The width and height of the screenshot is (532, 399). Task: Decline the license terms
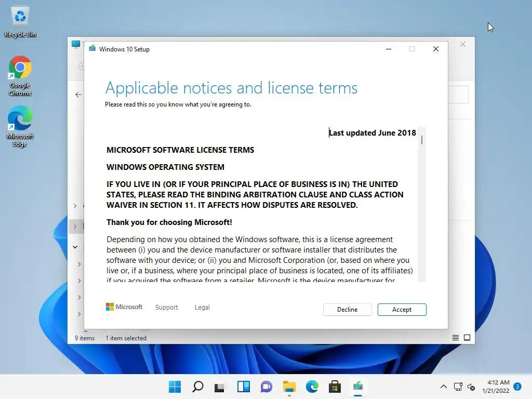[x=347, y=310]
